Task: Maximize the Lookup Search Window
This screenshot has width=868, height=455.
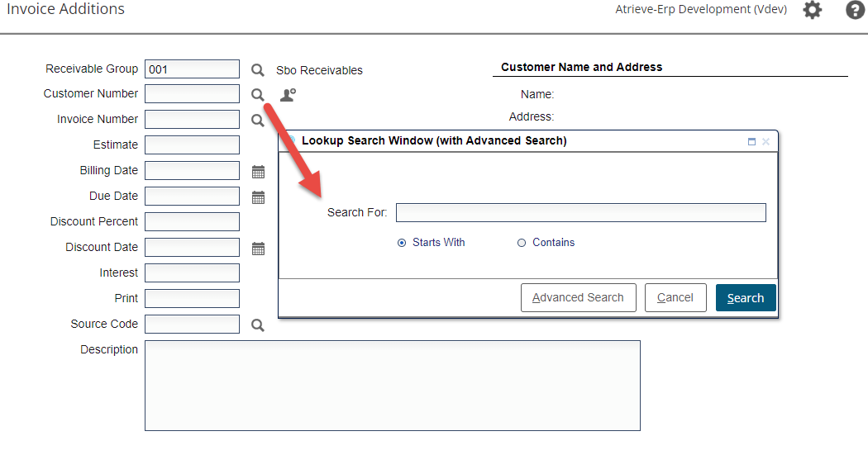Action: tap(751, 141)
